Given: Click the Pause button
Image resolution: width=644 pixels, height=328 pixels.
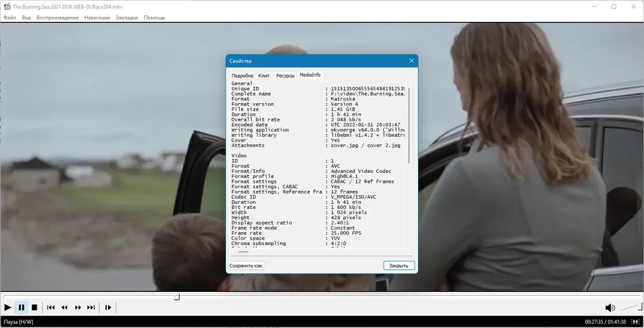Looking at the screenshot, I should click(21, 307).
